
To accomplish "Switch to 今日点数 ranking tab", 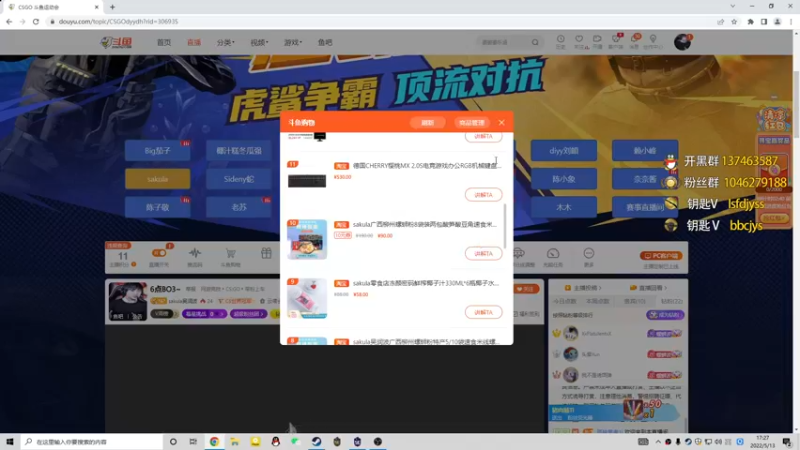I will click(x=565, y=301).
